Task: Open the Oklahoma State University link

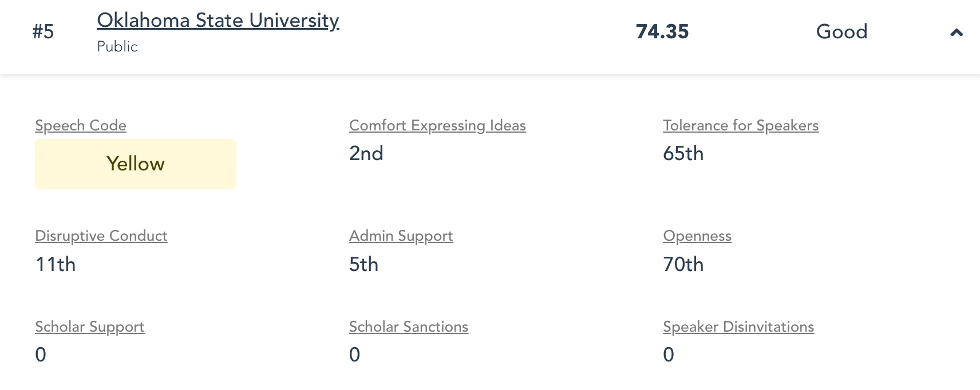Action: 218,21
